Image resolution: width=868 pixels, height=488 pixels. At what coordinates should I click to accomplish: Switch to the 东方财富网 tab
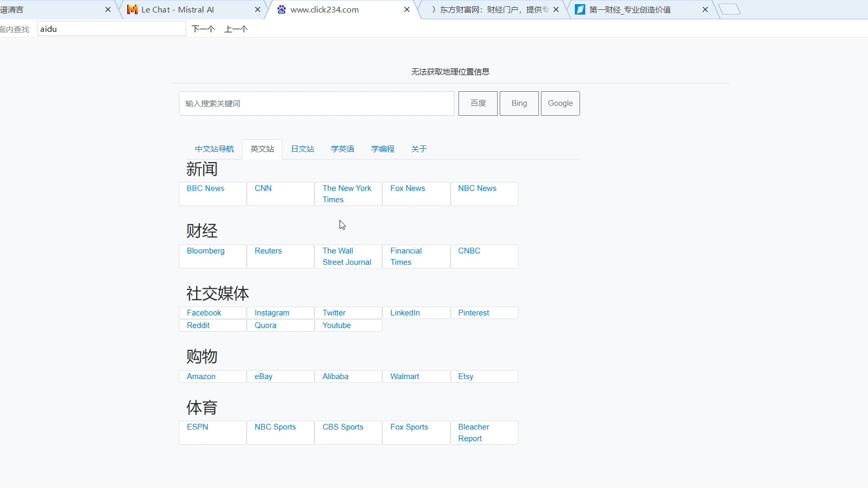click(494, 9)
